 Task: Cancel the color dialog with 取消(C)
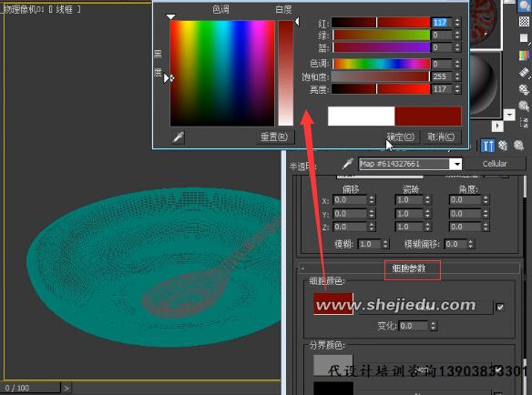click(x=441, y=137)
